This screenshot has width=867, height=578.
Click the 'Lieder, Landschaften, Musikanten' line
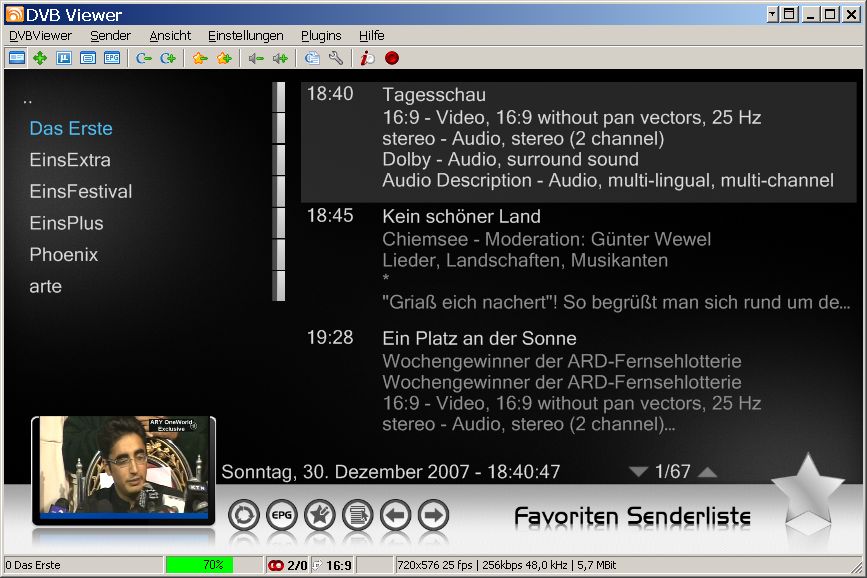[525, 260]
